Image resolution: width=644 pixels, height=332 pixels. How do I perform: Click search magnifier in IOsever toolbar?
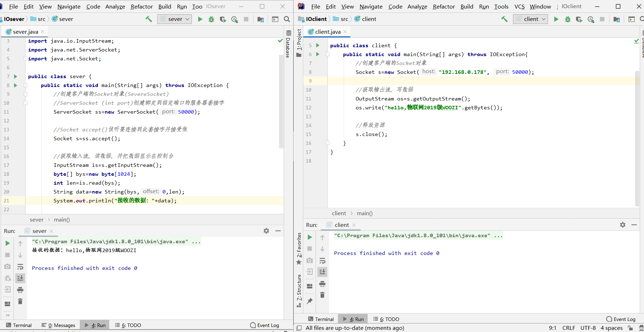287,19
